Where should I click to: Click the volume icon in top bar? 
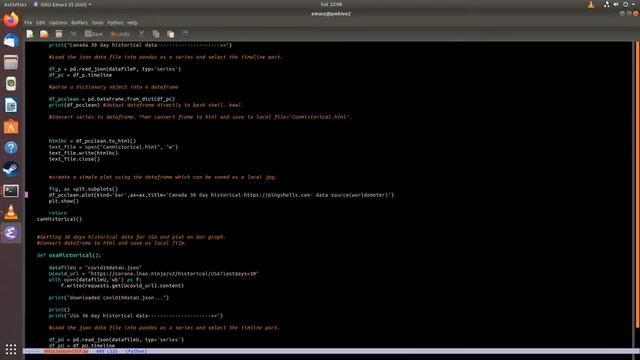[616, 4]
